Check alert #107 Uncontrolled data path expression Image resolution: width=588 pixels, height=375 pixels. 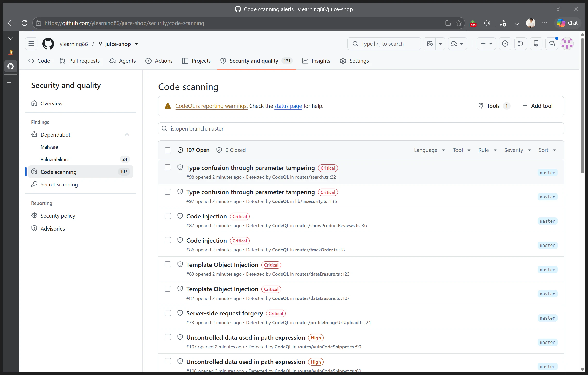tap(168, 337)
